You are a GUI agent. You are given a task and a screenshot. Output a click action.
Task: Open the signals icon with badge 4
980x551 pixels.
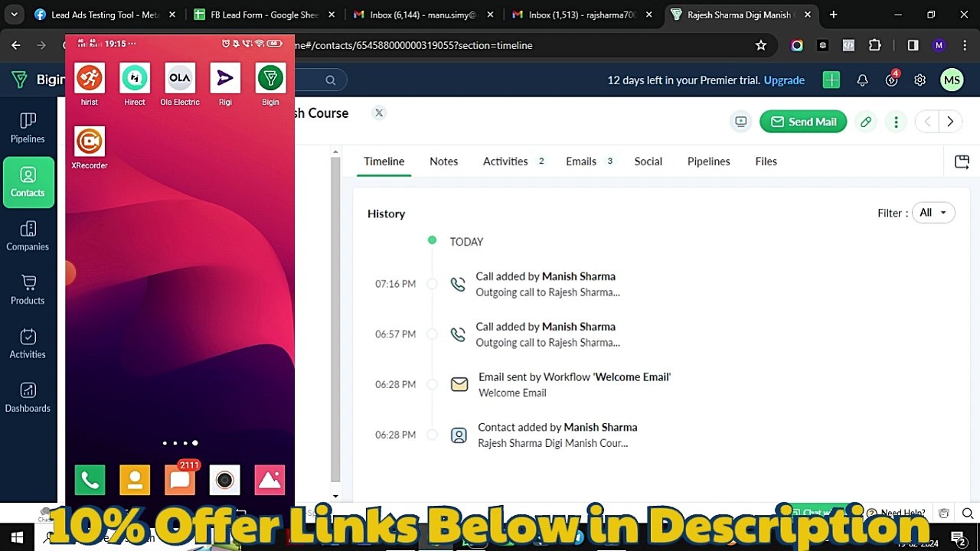pyautogui.click(x=891, y=80)
